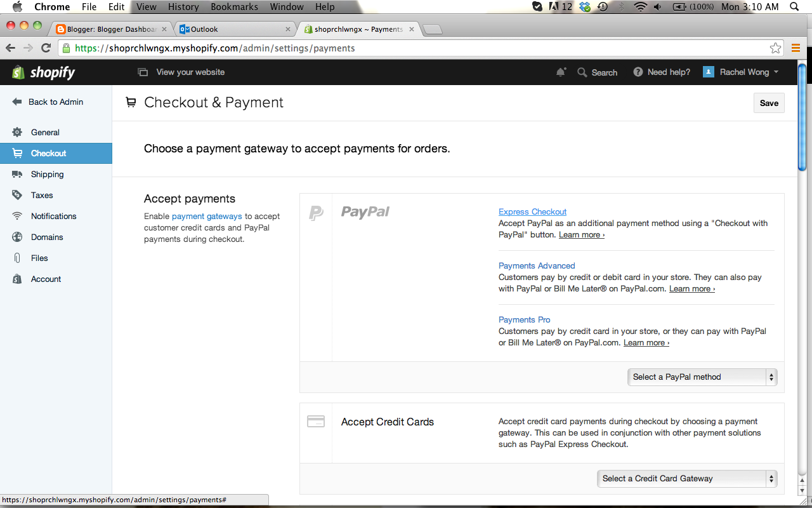This screenshot has width=812, height=508.
Task: Open the Time Machine status icon
Action: click(603, 7)
